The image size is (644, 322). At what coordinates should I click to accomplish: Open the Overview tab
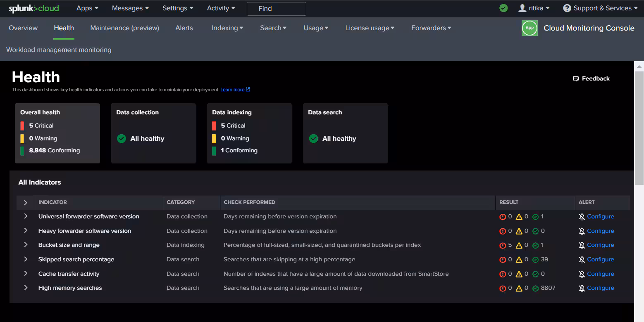click(x=23, y=28)
